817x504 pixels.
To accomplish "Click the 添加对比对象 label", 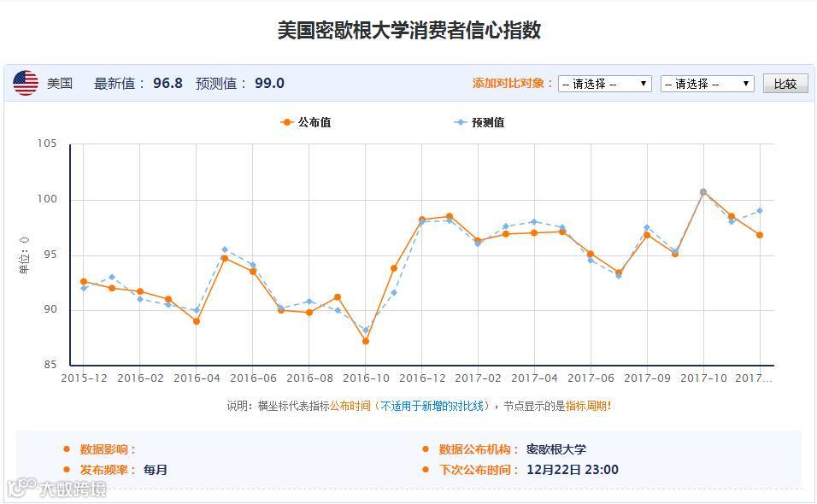I will coord(513,84).
